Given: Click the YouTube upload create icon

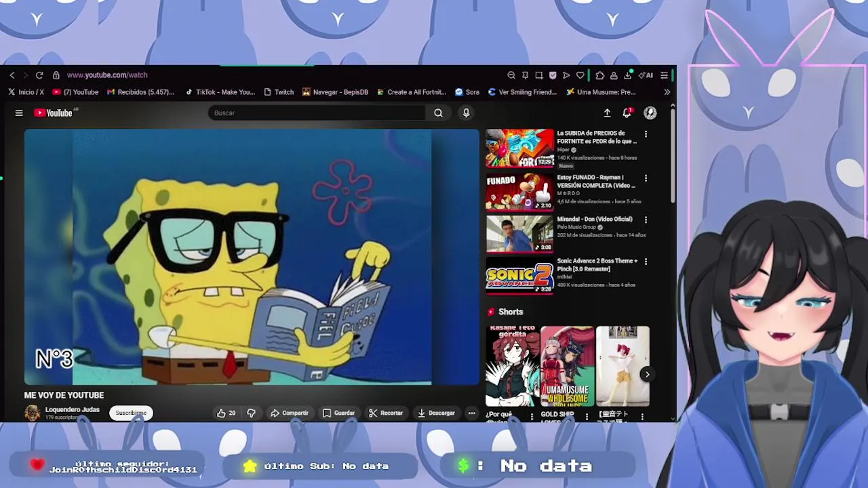Looking at the screenshot, I should coord(607,113).
